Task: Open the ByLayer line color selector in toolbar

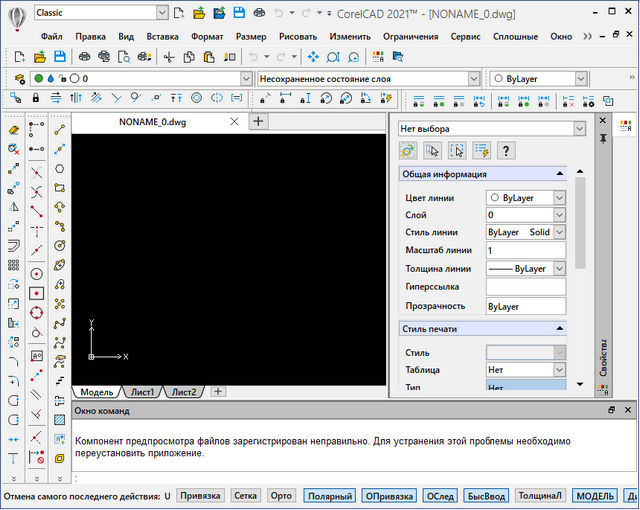Action: point(580,78)
